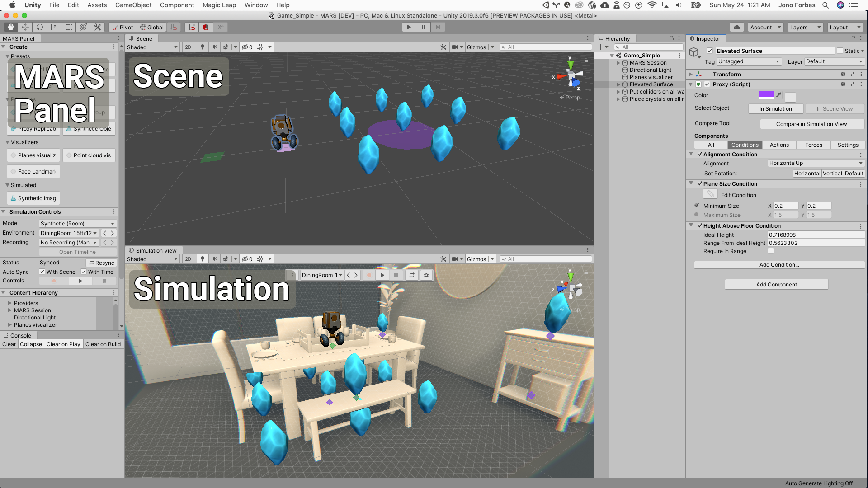Click the Add Component button in Inspector
The image size is (868, 488).
click(x=776, y=284)
